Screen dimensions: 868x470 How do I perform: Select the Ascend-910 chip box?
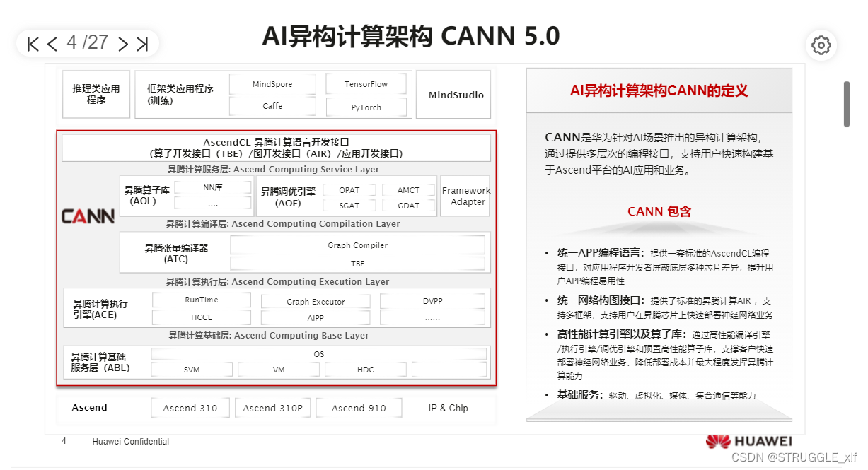click(359, 408)
